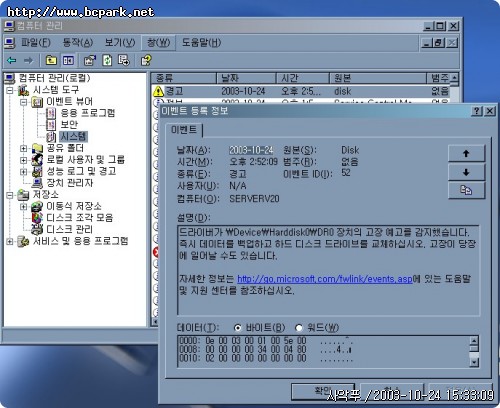Select the disk source cell in warning row
This screenshot has width=500, height=408.
pos(343,91)
